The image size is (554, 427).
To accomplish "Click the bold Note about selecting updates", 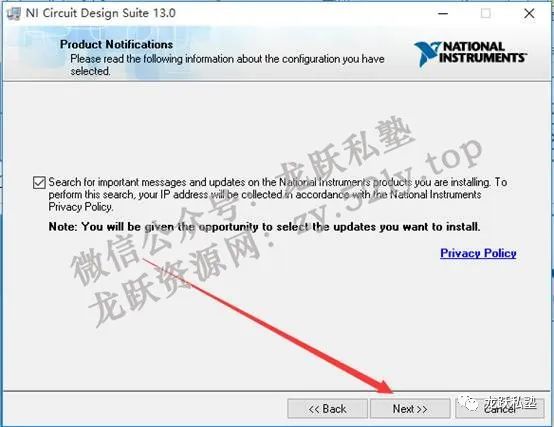I will [x=264, y=226].
